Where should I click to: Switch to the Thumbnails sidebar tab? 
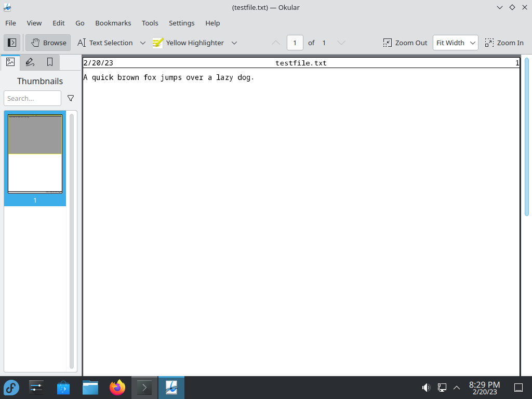pos(10,62)
